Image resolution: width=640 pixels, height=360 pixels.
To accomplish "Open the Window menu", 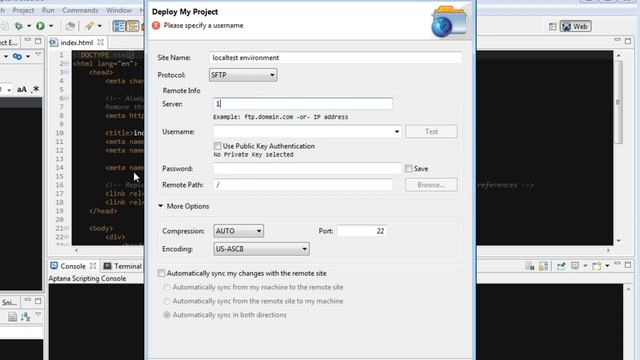I will (119, 10).
